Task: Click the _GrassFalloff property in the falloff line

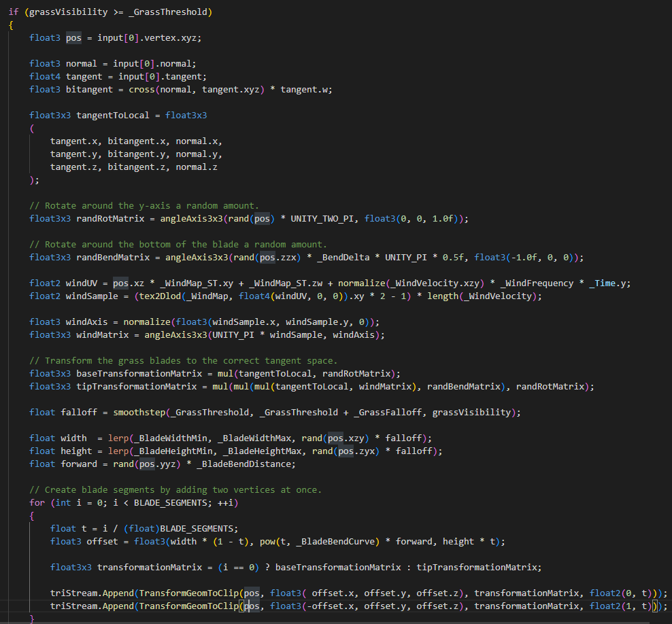Action: (392, 413)
